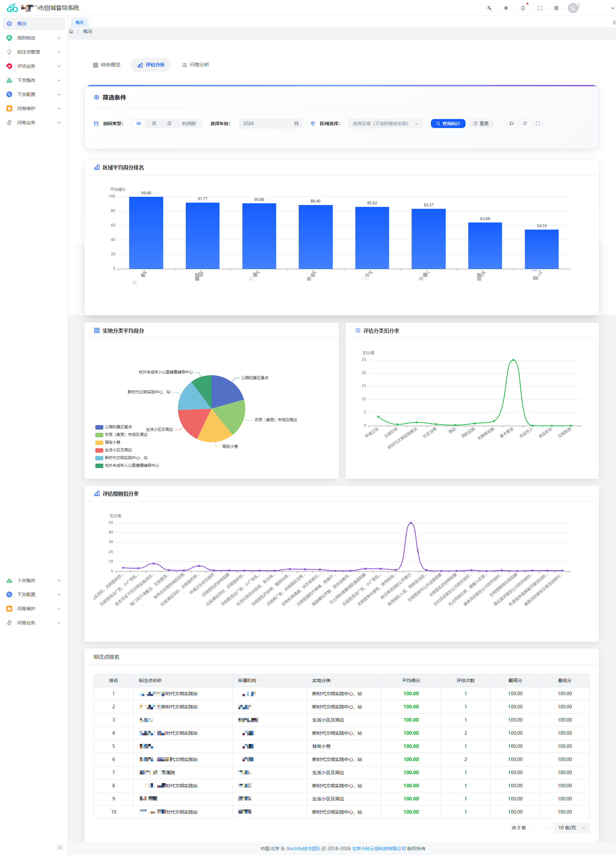This screenshot has height=855, width=616.
Task: Open the language translation icon
Action: (489, 8)
